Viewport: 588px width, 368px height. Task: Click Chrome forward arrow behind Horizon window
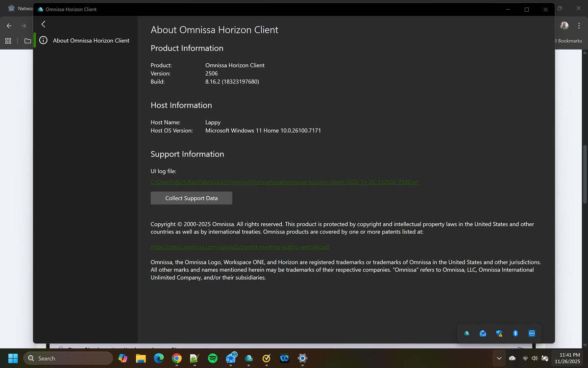pos(23,26)
